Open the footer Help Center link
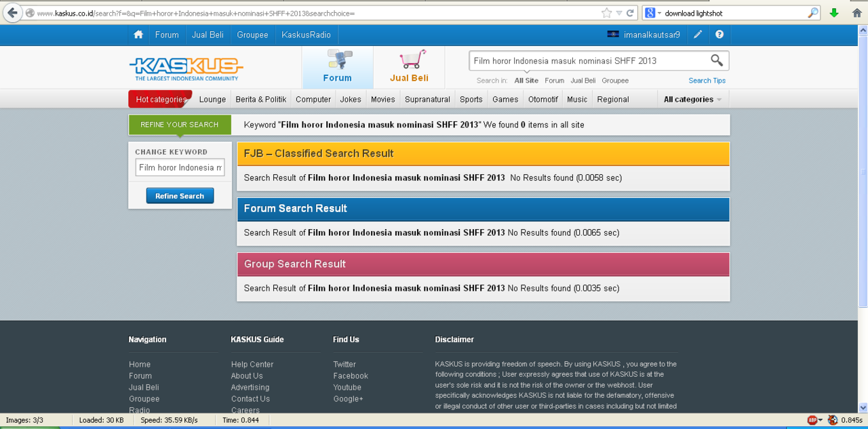This screenshot has width=868, height=429. coord(252,365)
